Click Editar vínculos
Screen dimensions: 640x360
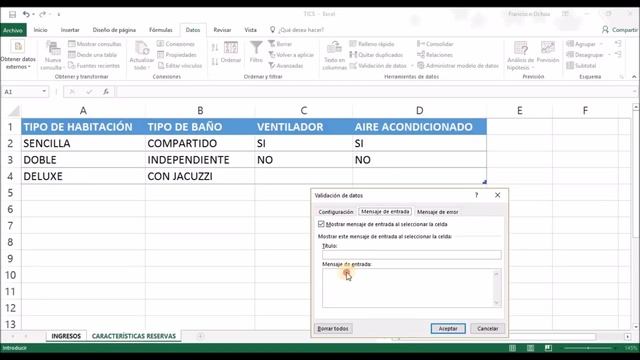180,65
